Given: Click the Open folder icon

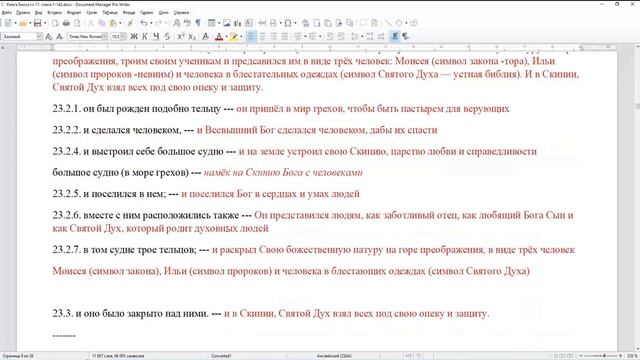Looking at the screenshot, I should (23, 23).
